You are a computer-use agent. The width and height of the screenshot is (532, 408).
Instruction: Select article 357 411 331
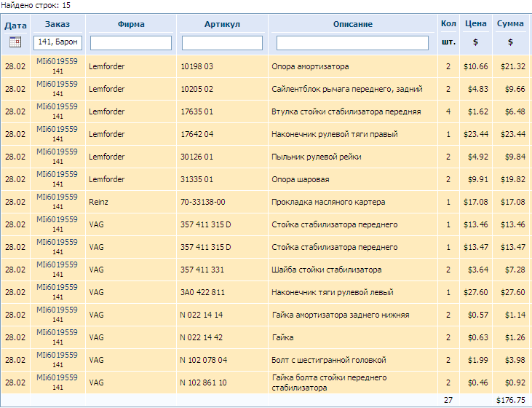point(202,270)
